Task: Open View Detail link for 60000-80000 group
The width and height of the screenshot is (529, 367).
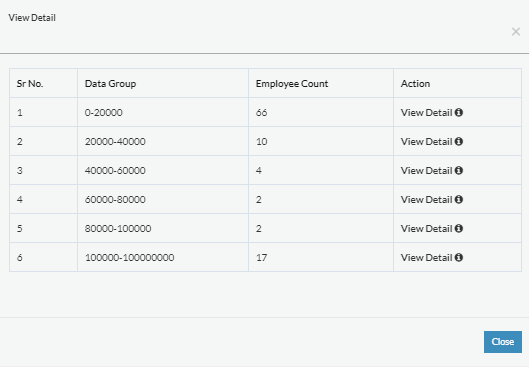Action: coord(426,200)
